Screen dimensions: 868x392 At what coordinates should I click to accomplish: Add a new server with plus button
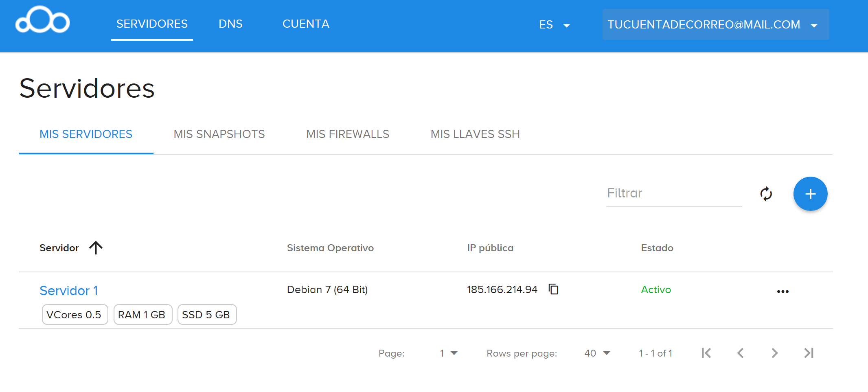[x=810, y=194]
